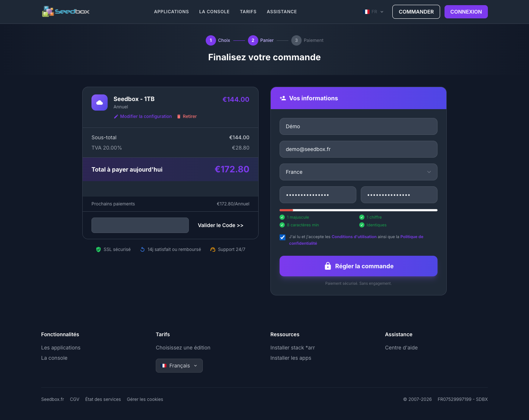Click the €172.80/Annuel recurring amount

click(233, 204)
